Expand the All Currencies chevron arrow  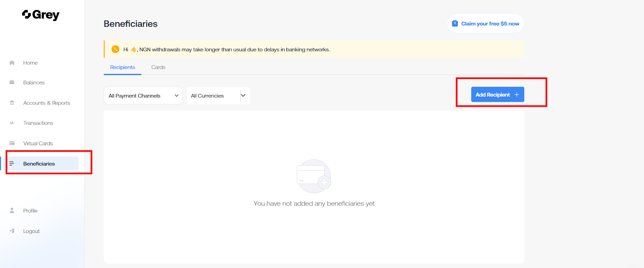(x=243, y=95)
